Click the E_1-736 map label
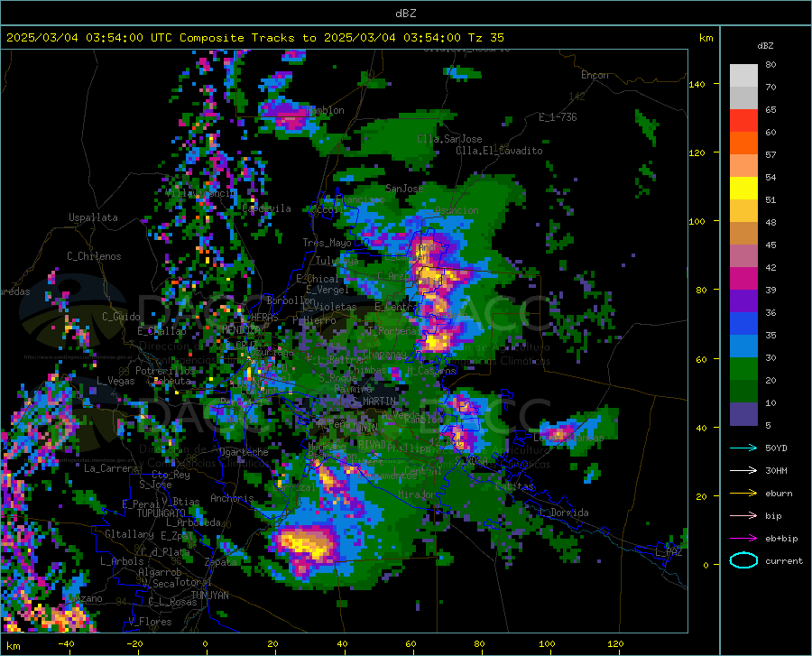The height and width of the screenshot is (656, 812). (x=558, y=117)
